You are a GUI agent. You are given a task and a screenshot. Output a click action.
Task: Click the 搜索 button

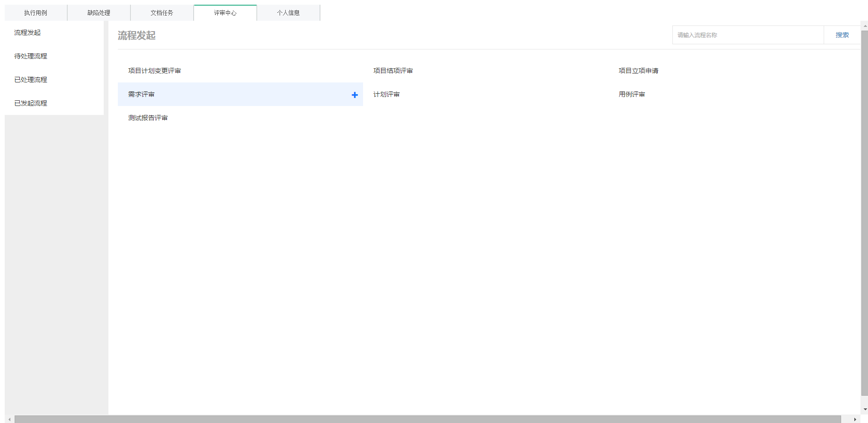point(842,35)
